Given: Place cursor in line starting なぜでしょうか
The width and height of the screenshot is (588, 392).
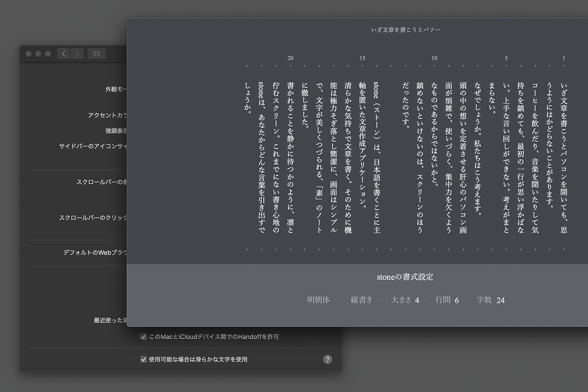Looking at the screenshot, I should (x=477, y=149).
